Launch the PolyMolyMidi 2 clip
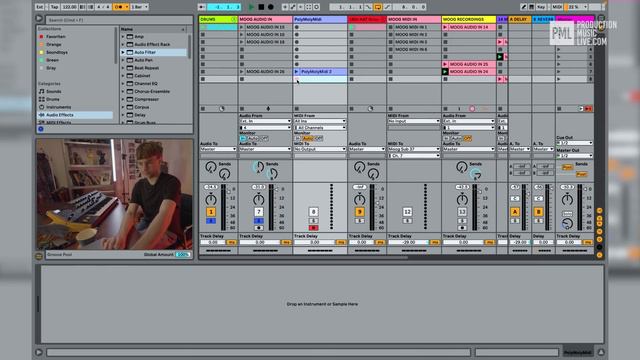The height and width of the screenshot is (360, 640). click(297, 71)
